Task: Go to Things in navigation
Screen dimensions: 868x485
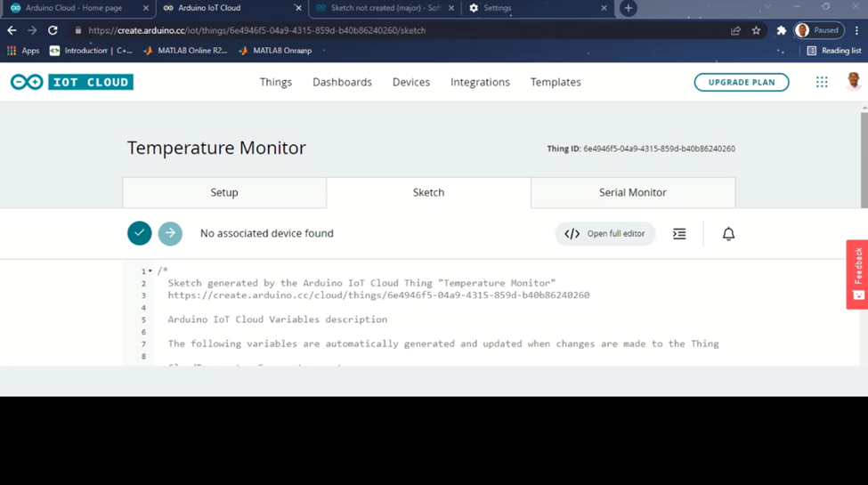Action: [x=276, y=82]
